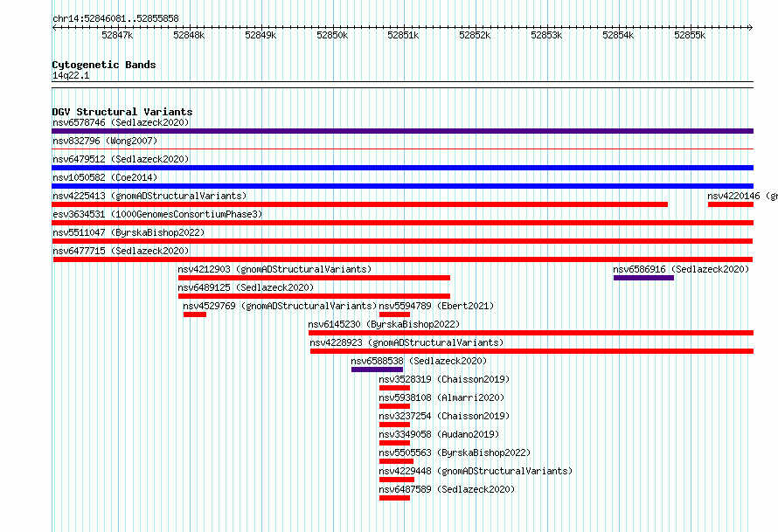Click the purple nsv6586916 variant bar

(x=643, y=278)
